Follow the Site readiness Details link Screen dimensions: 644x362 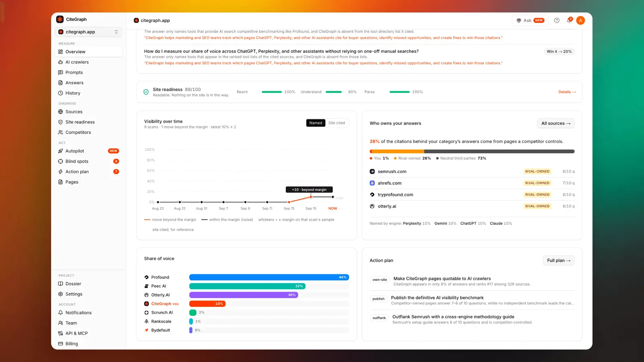click(567, 92)
